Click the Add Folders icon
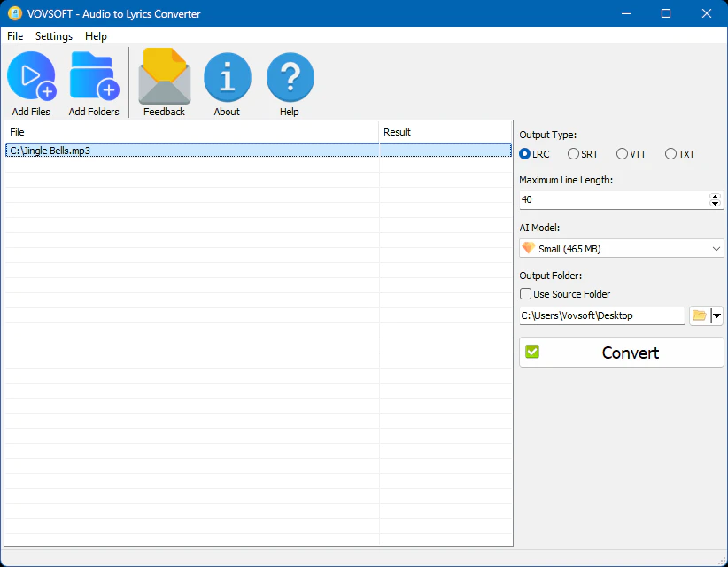The height and width of the screenshot is (567, 728). tap(94, 75)
